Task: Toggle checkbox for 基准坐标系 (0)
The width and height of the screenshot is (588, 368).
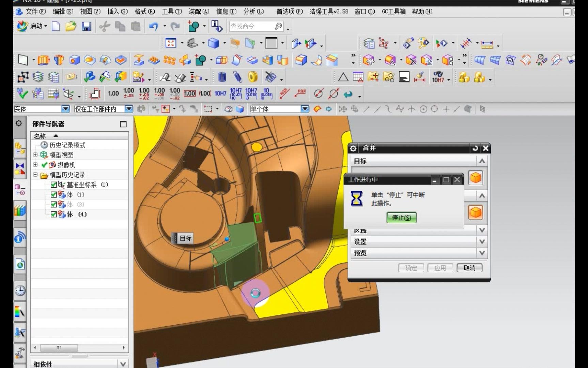Action: coord(54,185)
